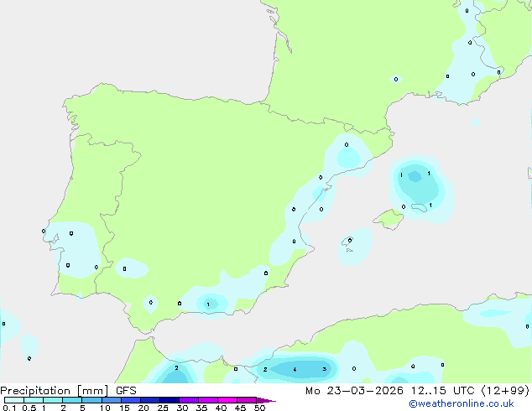
Task: Click the 35–40 mm violet legend swatch
Action: coord(208,400)
